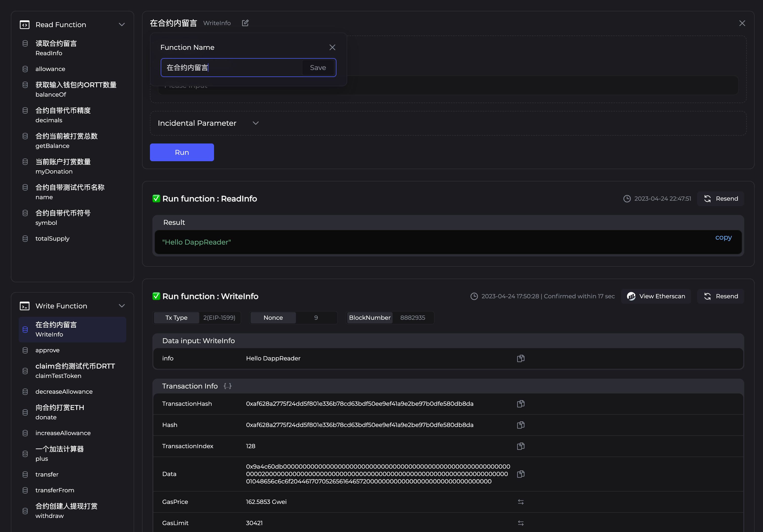Select the donate write function
Viewport: 763px width, 532px height.
[60, 412]
